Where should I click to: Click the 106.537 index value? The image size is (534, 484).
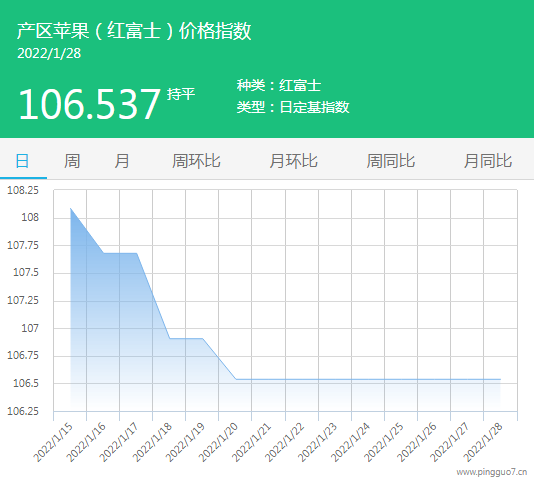click(x=89, y=104)
